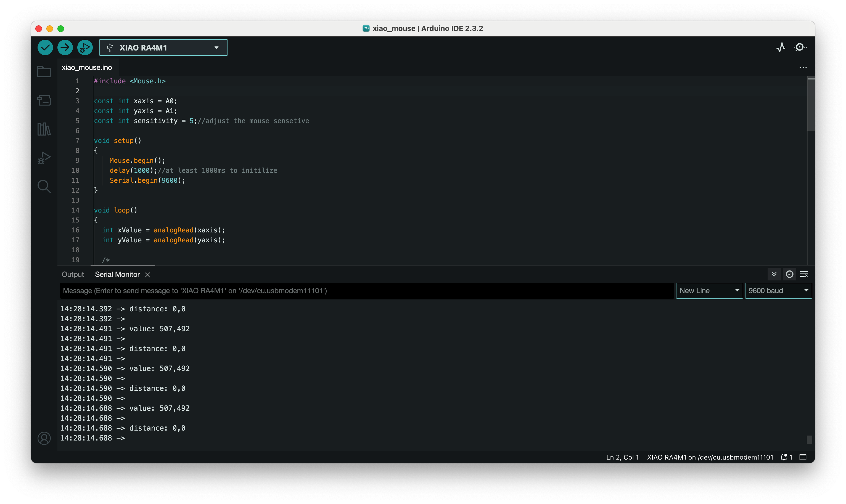
Task: Click the Ln 2, Col 1 status entry
Action: 622,457
